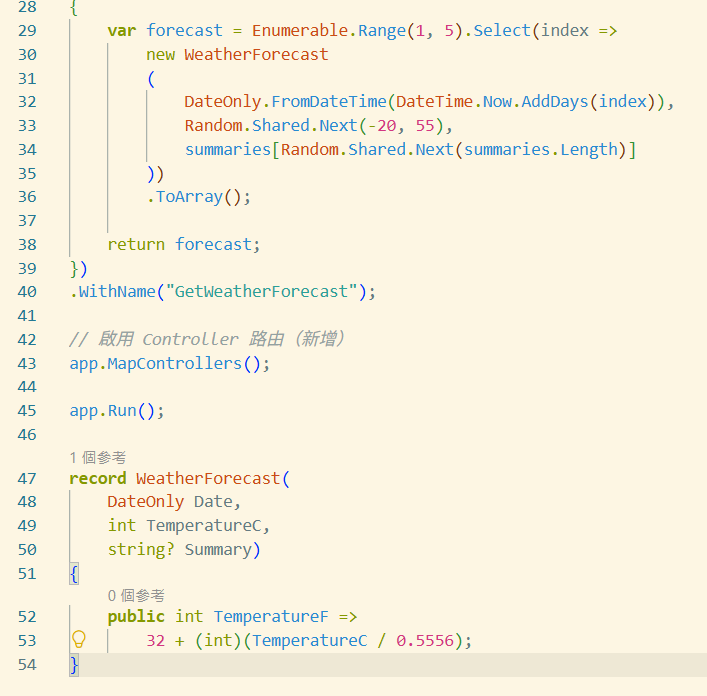Open the "1 個參考" CodeLens link
This screenshot has height=696, width=707.
pyautogui.click(x=98, y=458)
